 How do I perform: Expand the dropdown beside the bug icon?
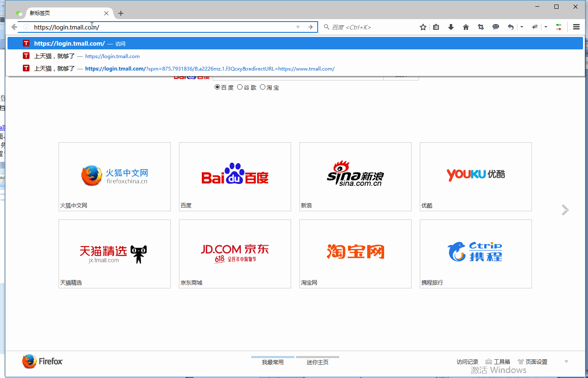click(546, 27)
